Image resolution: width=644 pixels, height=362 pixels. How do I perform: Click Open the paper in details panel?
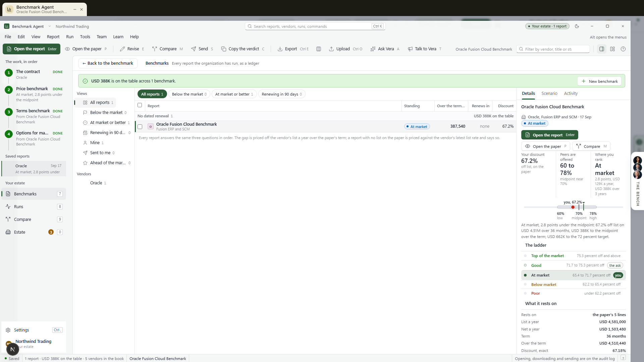pyautogui.click(x=545, y=146)
